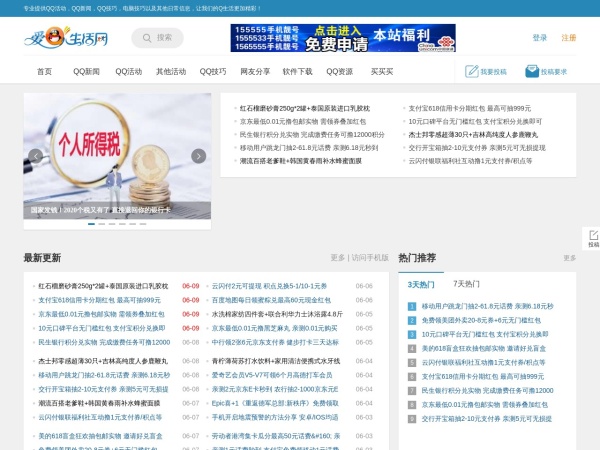Select the second carousel indicator dot
This screenshot has height=450, width=600.
(x=102, y=224)
